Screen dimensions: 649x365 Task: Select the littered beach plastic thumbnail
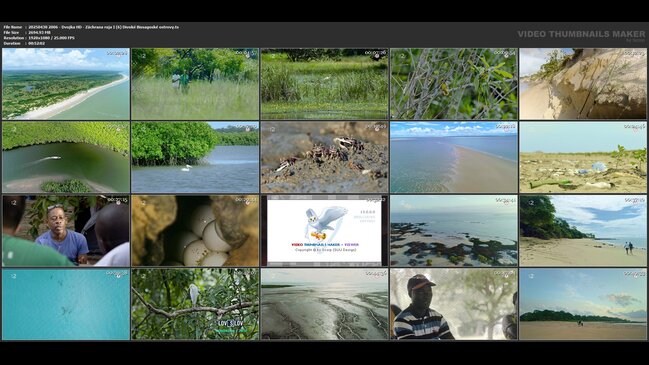point(583,157)
